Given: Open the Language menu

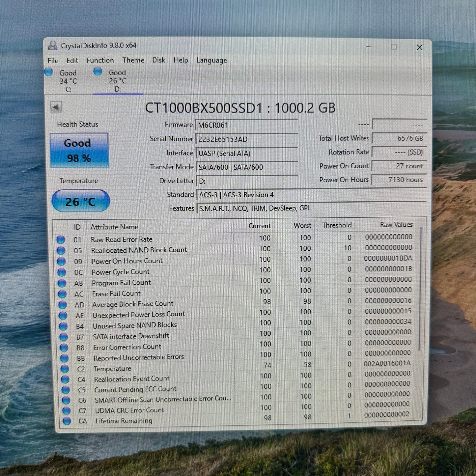Looking at the screenshot, I should [x=211, y=61].
